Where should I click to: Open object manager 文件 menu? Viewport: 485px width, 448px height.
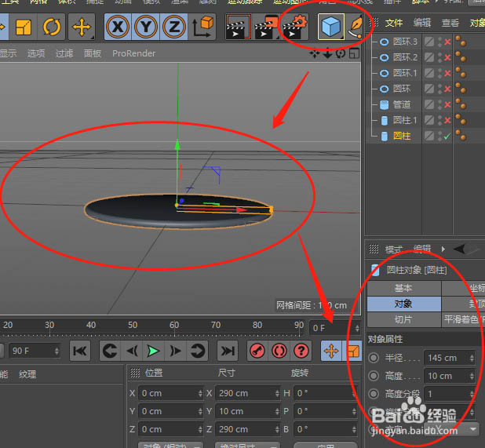pos(394,23)
